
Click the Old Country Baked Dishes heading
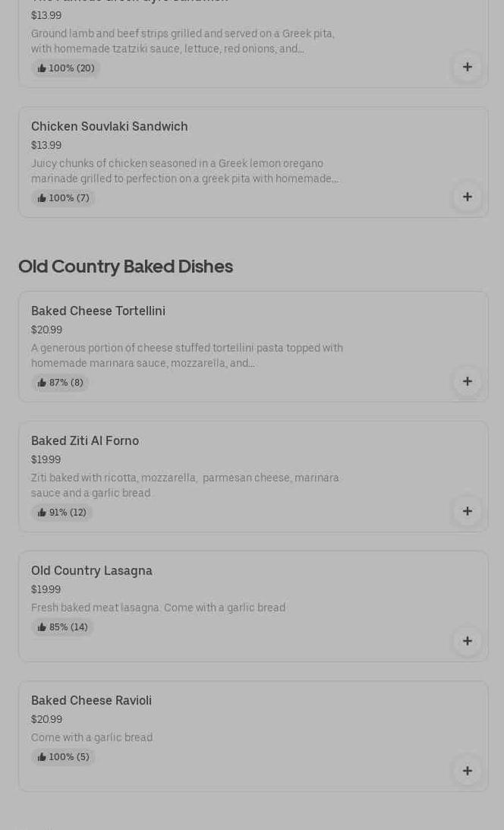click(x=125, y=267)
